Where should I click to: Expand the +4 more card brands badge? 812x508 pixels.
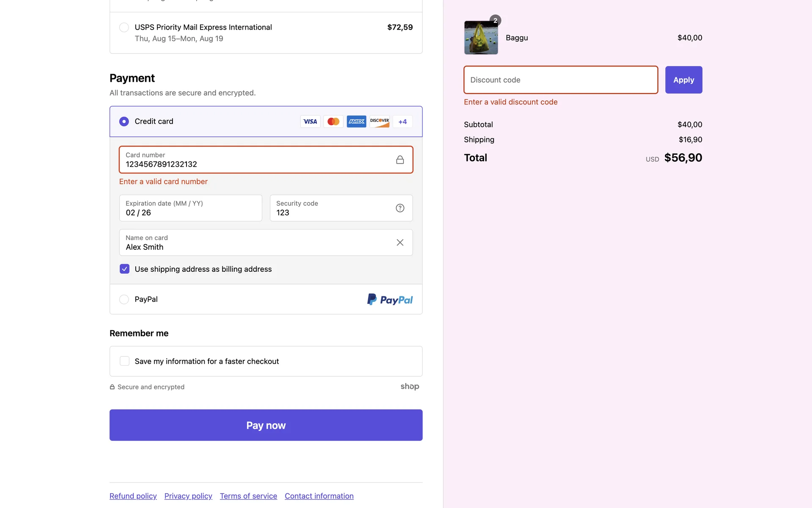click(x=402, y=121)
